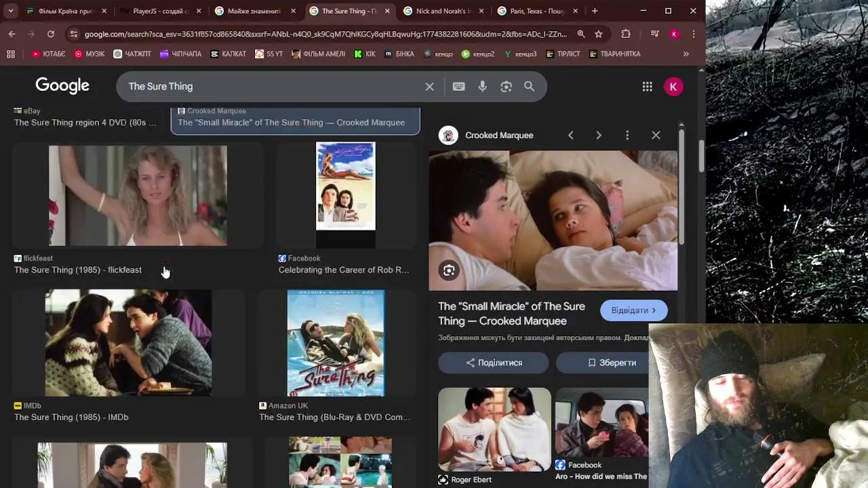The height and width of the screenshot is (488, 868).
Task: Open the ТВАРИНЯТКА bookmark
Action: click(614, 54)
